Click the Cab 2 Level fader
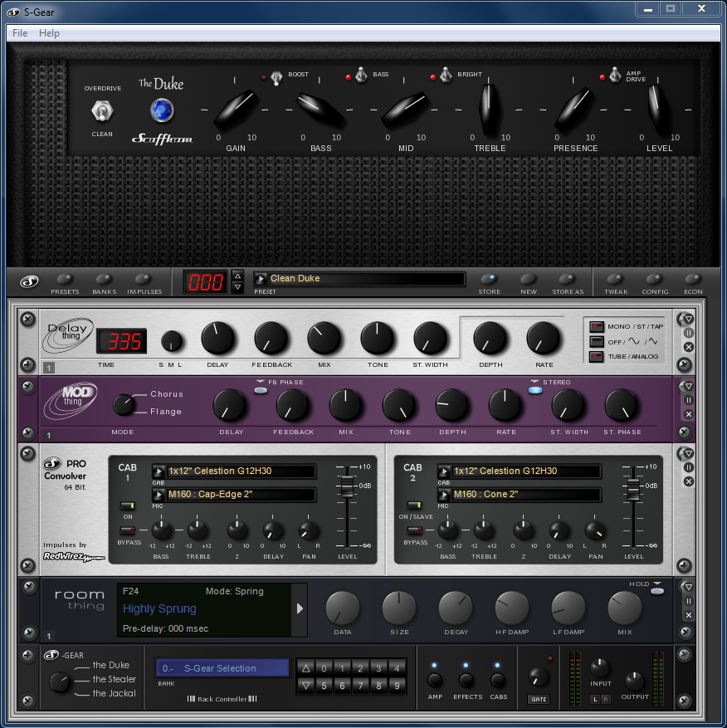Viewport: 727px width, 728px height. point(633,489)
